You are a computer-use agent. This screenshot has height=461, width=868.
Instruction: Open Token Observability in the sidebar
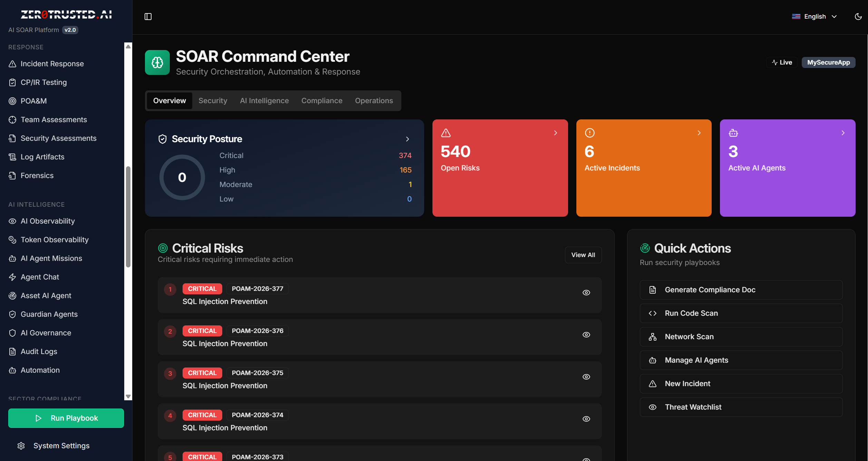click(x=55, y=240)
